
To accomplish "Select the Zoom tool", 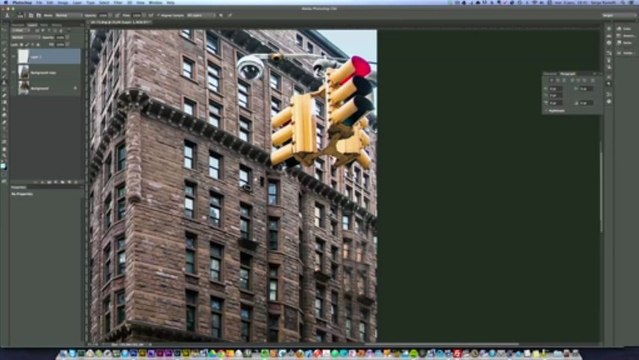I will tap(4, 155).
